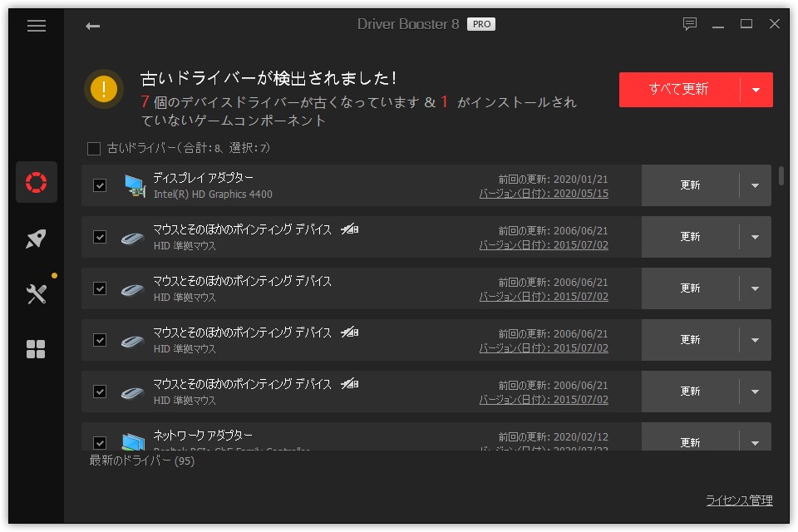Expand the すべて更新 dropdown arrow

point(756,90)
